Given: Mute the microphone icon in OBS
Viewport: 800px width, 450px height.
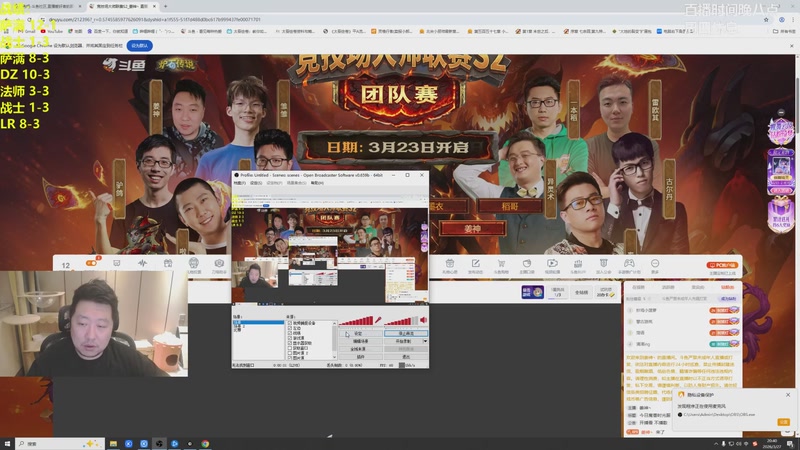Looking at the screenshot, I should [378, 320].
